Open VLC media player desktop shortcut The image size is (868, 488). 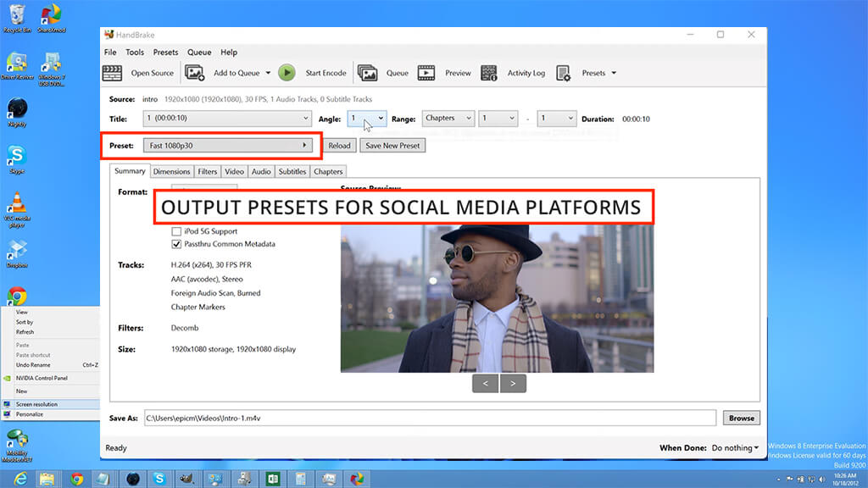point(17,206)
